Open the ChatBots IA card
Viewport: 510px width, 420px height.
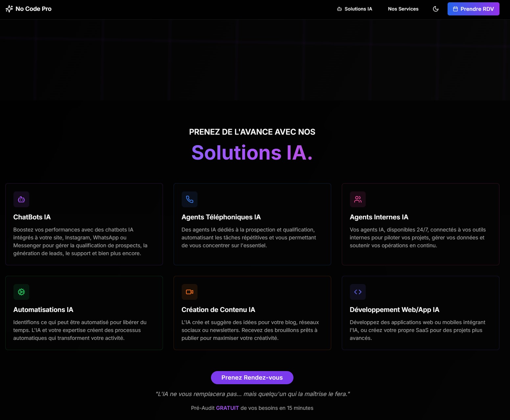[x=84, y=224]
